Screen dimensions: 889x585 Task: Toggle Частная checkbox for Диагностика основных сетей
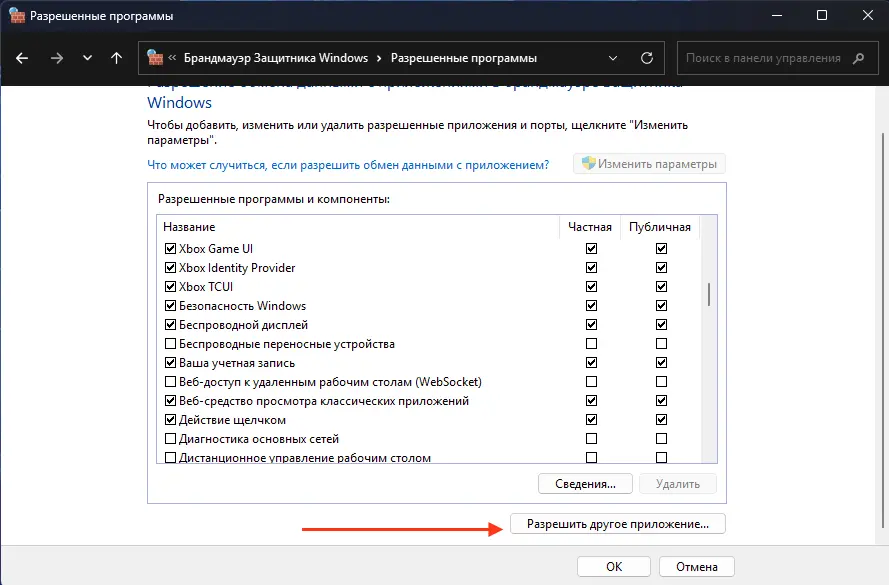coord(592,439)
